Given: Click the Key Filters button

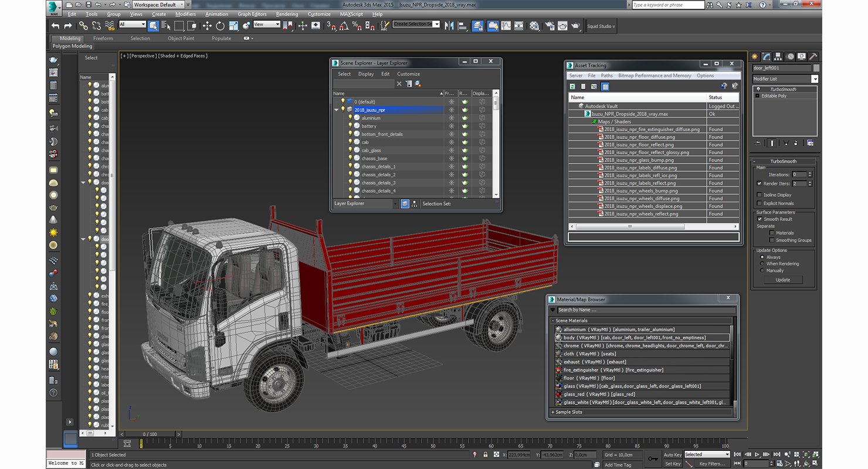Looking at the screenshot, I should coord(712,464).
